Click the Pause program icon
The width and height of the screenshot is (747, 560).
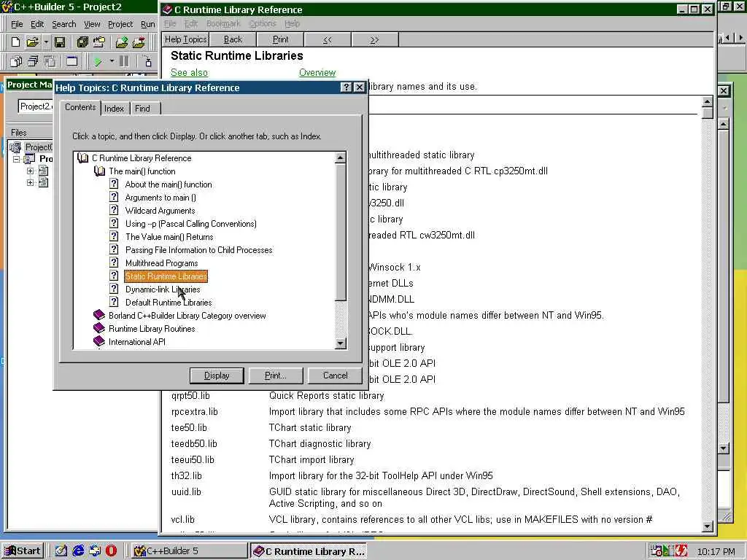point(124,61)
